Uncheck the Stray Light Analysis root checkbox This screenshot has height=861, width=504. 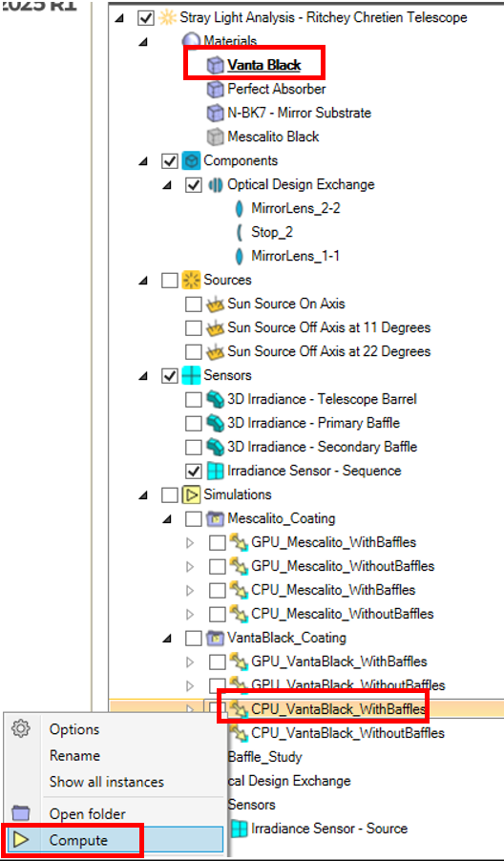coord(145,18)
